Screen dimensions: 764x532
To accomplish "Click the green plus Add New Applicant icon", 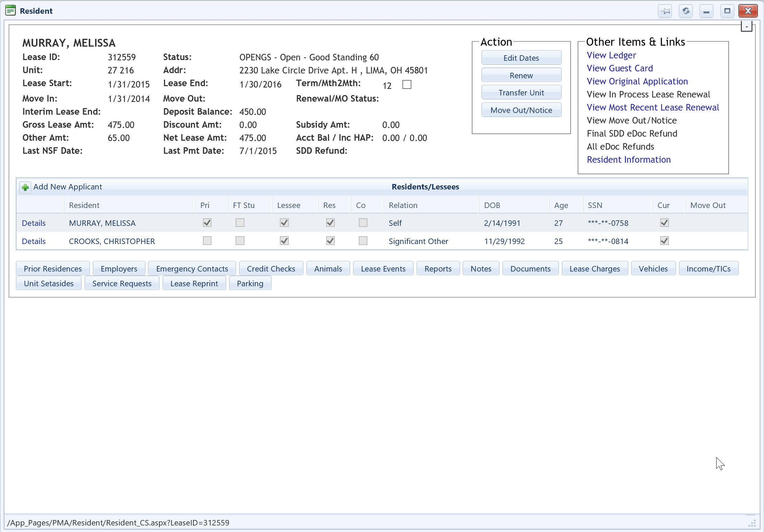I will coord(25,187).
